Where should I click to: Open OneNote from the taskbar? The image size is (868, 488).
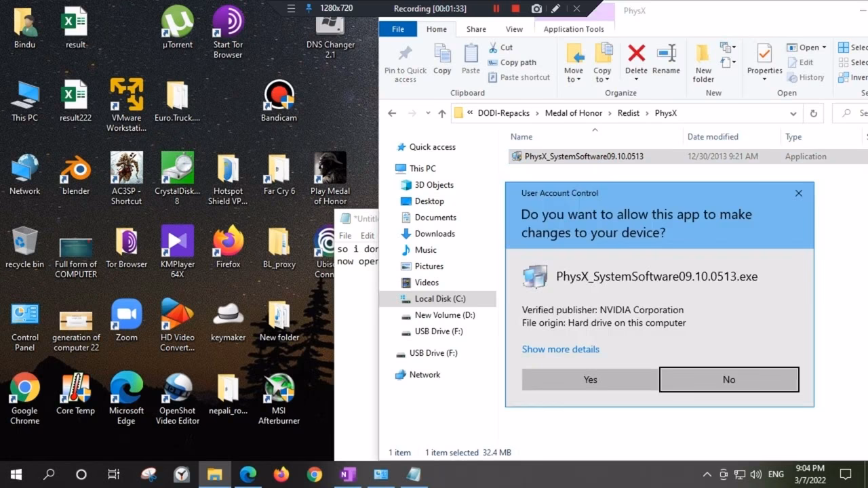(348, 474)
